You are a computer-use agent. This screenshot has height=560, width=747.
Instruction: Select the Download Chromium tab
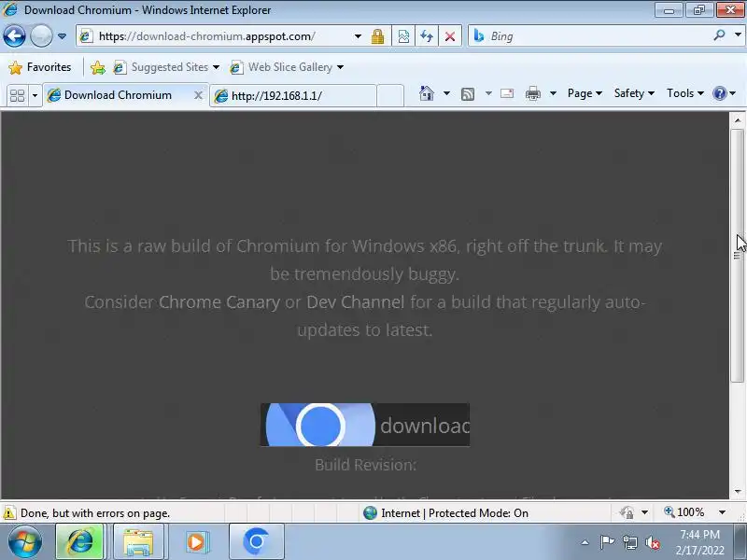click(x=119, y=95)
